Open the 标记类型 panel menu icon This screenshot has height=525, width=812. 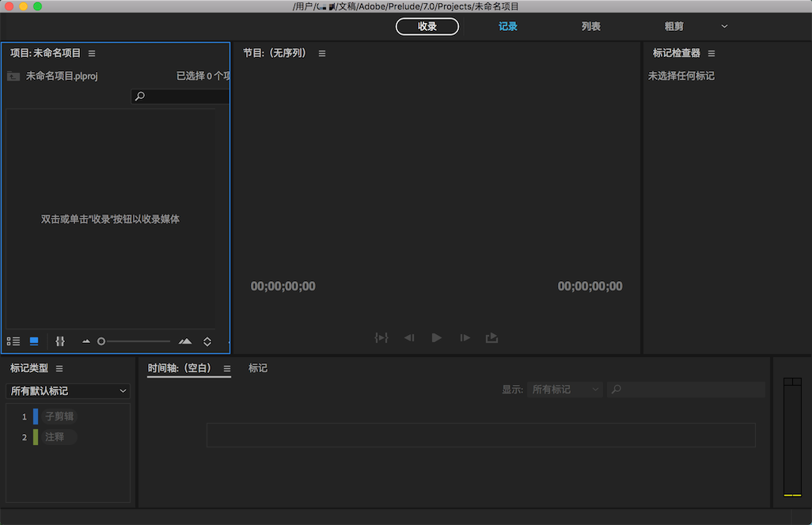pyautogui.click(x=59, y=368)
